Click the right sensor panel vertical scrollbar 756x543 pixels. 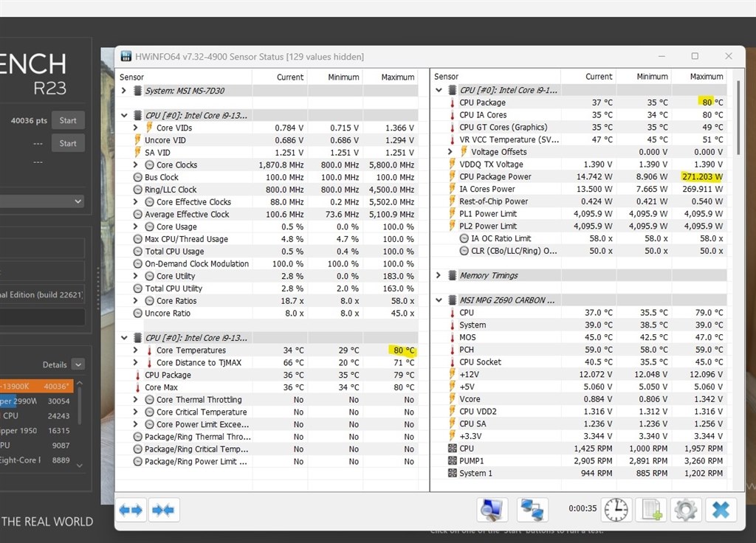coord(738,118)
